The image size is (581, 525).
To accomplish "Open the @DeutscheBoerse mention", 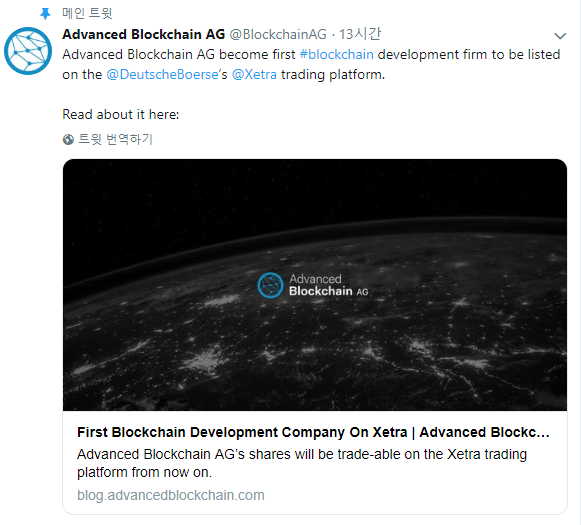I will point(162,74).
